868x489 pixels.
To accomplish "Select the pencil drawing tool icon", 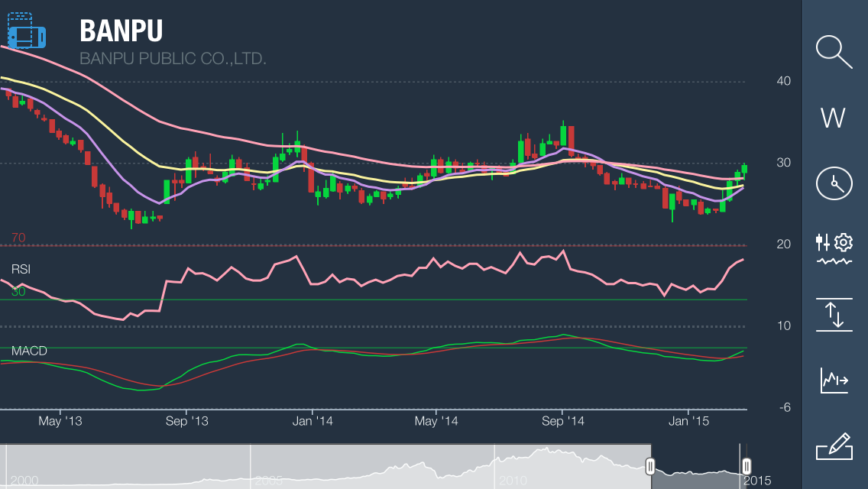I will (x=834, y=446).
